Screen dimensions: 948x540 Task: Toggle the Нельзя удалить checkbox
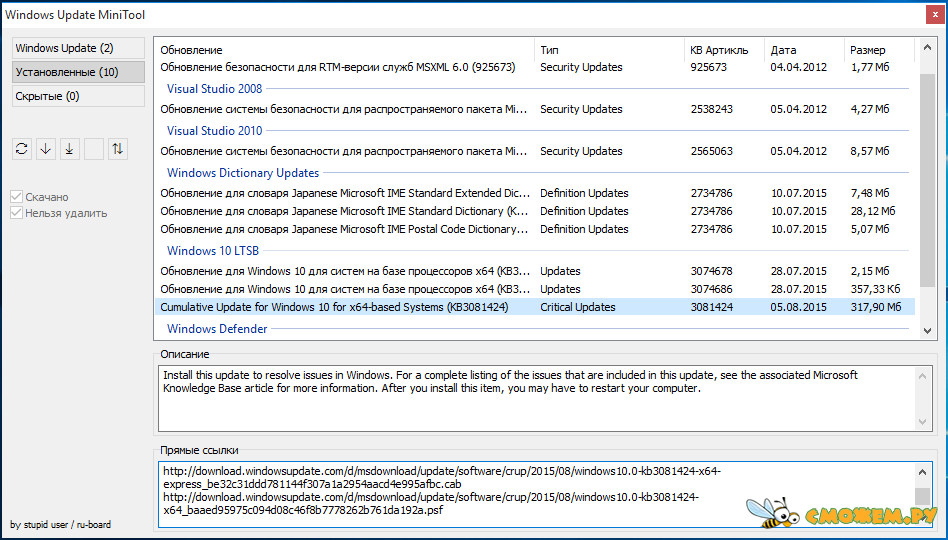16,213
